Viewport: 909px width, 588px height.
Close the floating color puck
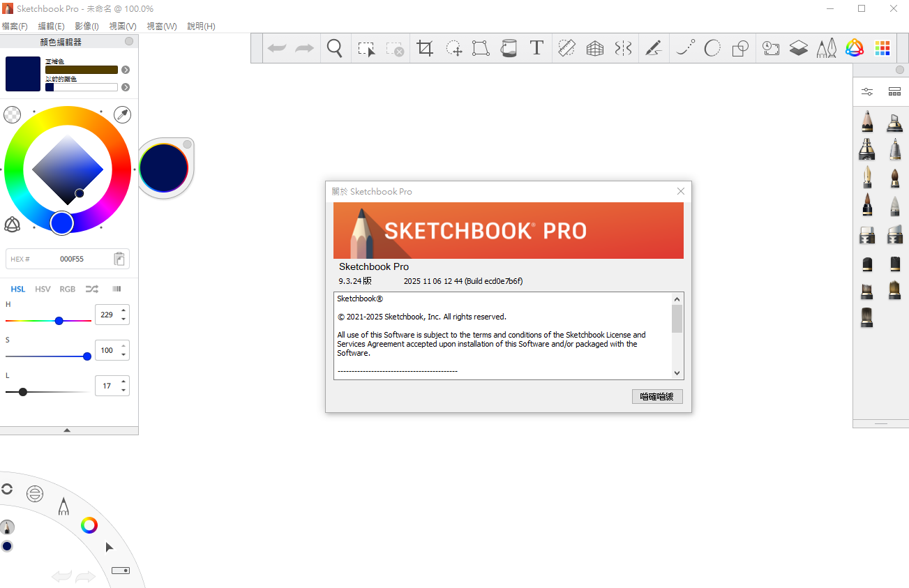click(187, 144)
